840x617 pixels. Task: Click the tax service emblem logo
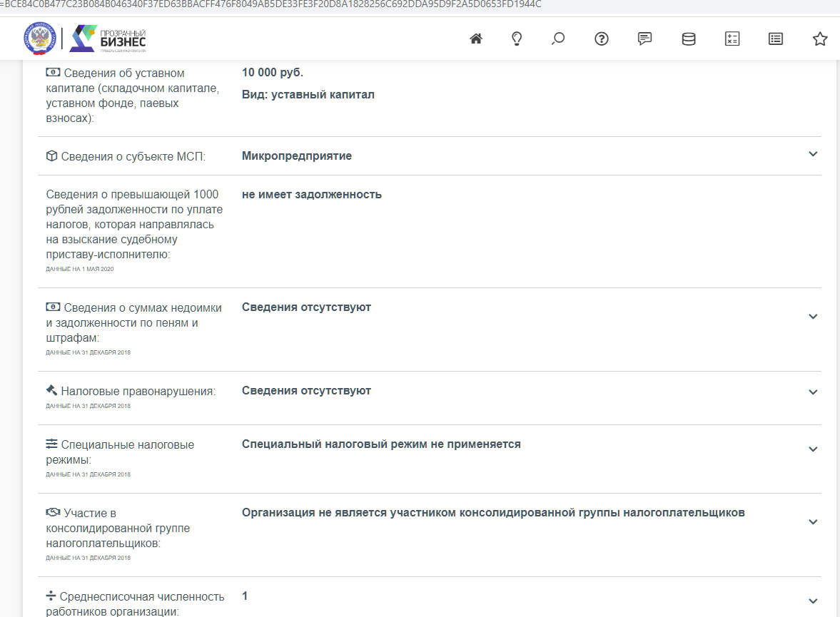[39, 39]
